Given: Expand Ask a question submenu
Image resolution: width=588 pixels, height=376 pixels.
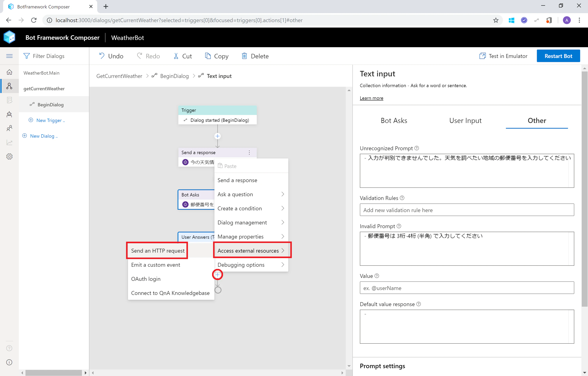Looking at the screenshot, I should tap(251, 194).
